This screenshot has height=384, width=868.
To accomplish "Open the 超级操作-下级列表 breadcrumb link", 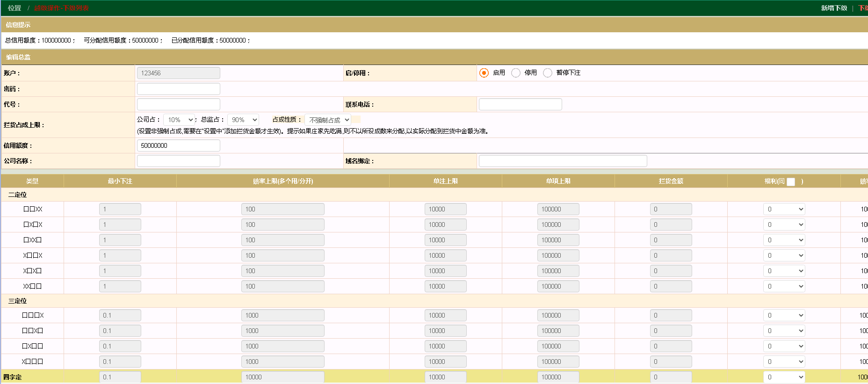I will point(61,8).
